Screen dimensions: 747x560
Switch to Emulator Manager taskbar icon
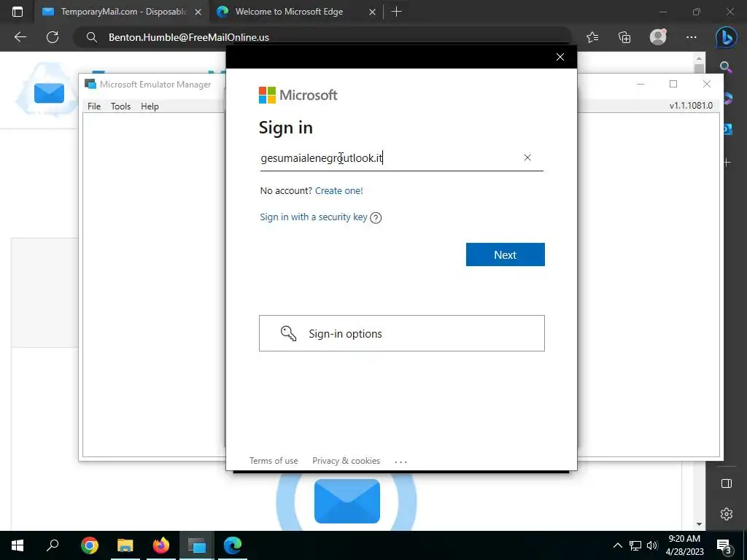tap(197, 545)
